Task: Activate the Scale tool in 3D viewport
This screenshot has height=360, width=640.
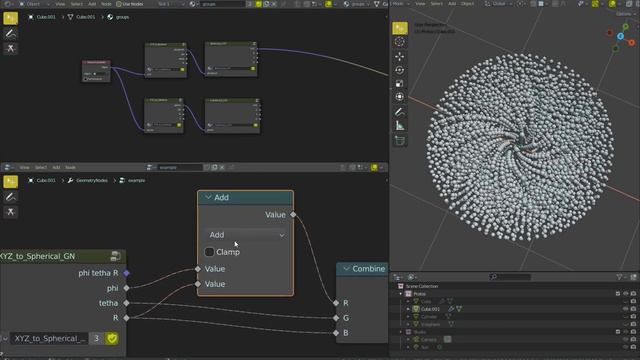Action: click(x=400, y=83)
